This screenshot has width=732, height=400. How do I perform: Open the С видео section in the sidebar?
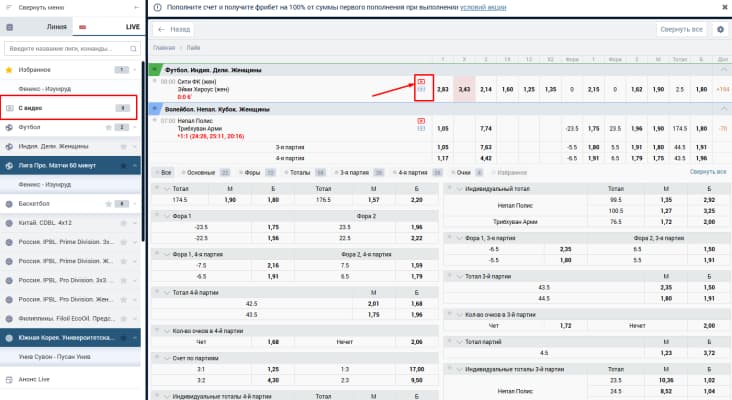(69, 108)
